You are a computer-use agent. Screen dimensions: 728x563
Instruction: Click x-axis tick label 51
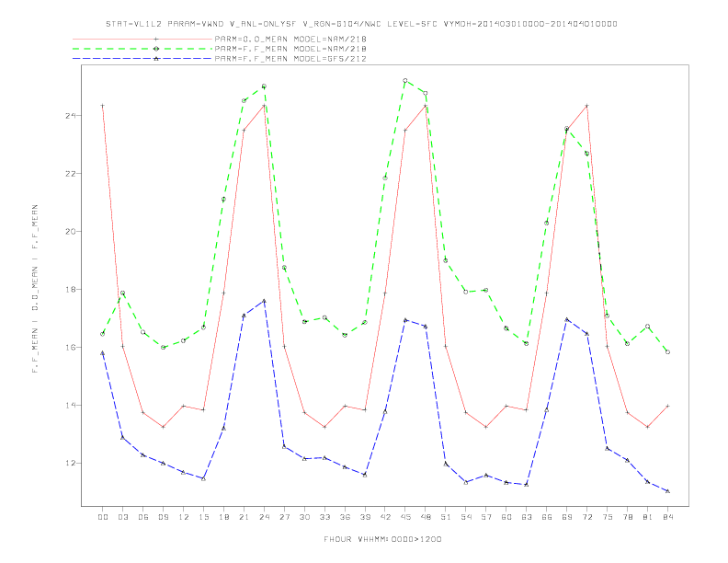tap(446, 517)
